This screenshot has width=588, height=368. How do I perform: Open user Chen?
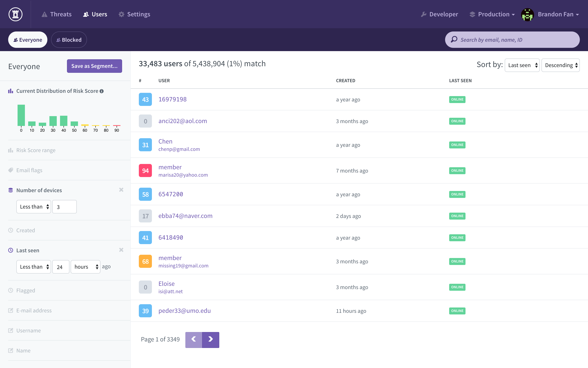[x=165, y=141]
